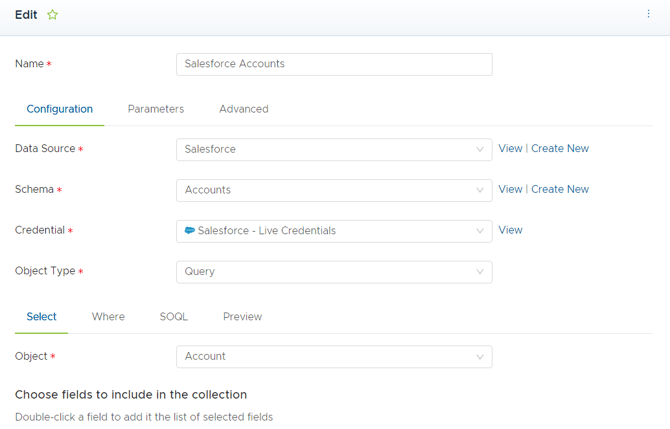Click the Edit page title
This screenshot has width=670, height=429.
26,15
